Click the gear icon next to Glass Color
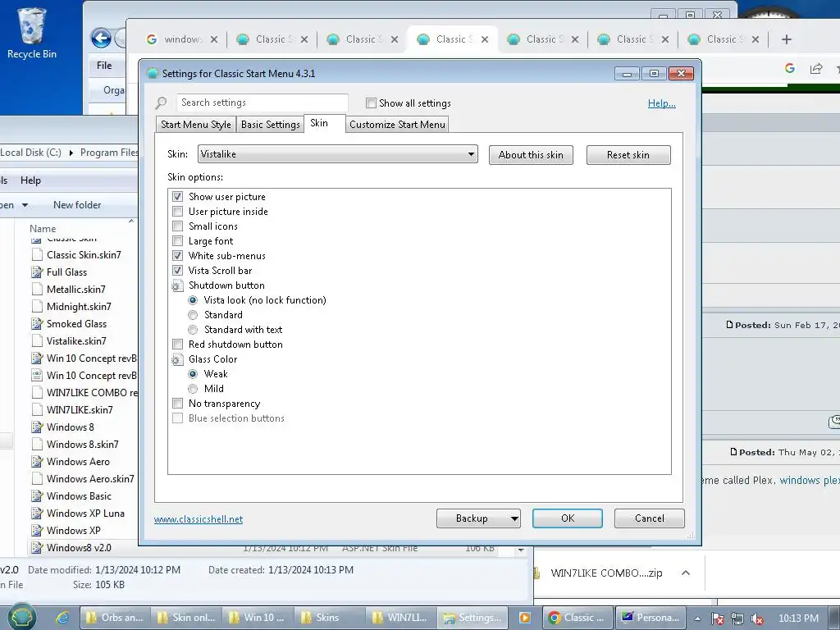This screenshot has width=840, height=630. point(177,359)
